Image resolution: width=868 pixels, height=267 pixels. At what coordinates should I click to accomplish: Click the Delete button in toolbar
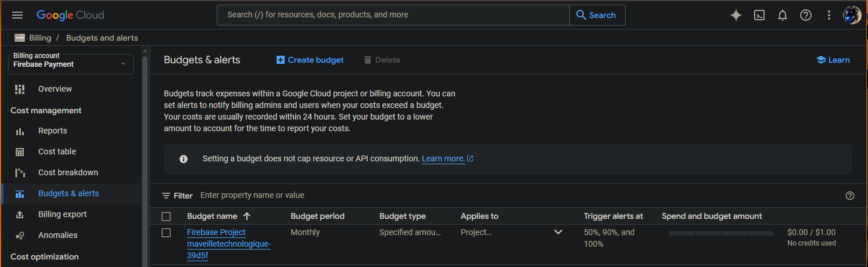coord(382,60)
